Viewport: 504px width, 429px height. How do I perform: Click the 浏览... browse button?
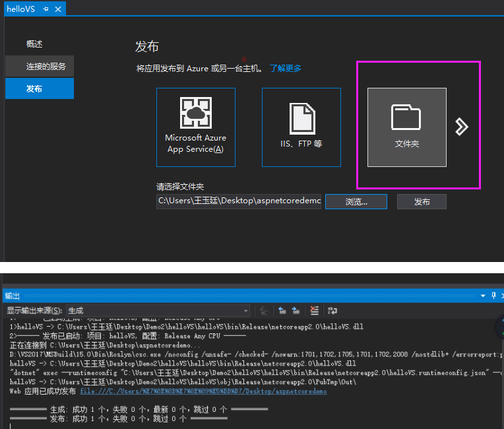coord(356,202)
